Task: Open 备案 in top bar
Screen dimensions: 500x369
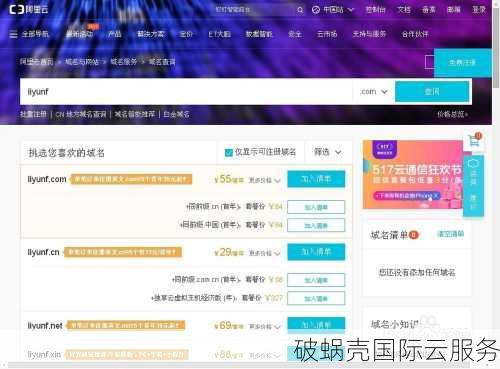Action: click(429, 10)
